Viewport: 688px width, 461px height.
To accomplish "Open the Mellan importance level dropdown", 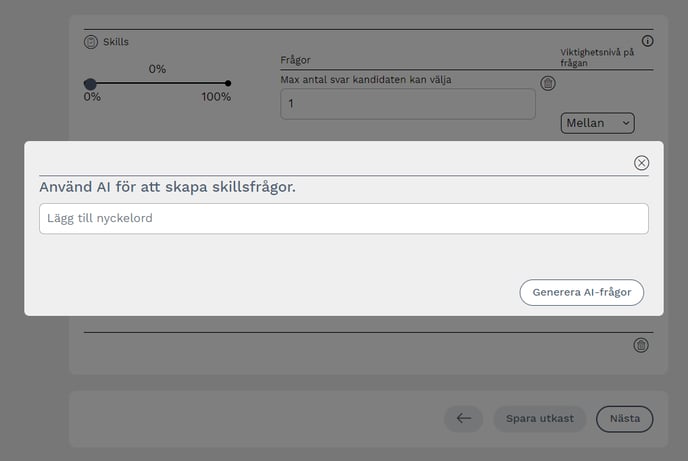I will pos(597,123).
